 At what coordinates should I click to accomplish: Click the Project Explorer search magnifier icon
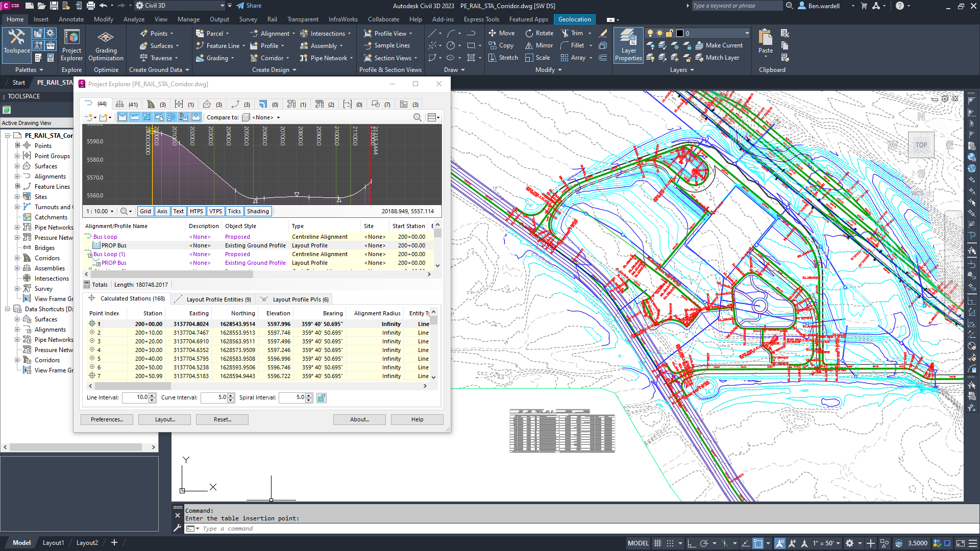click(417, 117)
